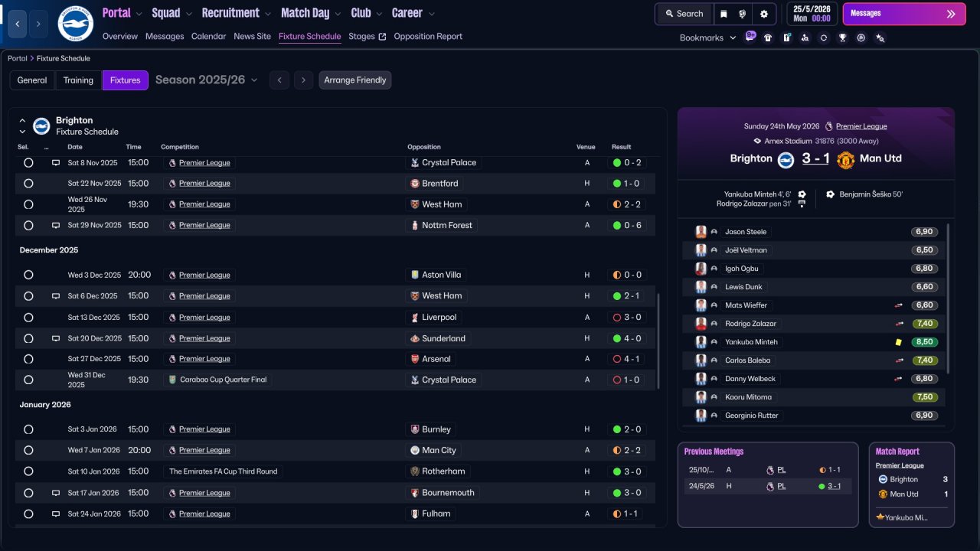Select the Sat 10 Jan FA Cup fixture radio
Viewport: 980px width, 551px height.
click(x=28, y=471)
